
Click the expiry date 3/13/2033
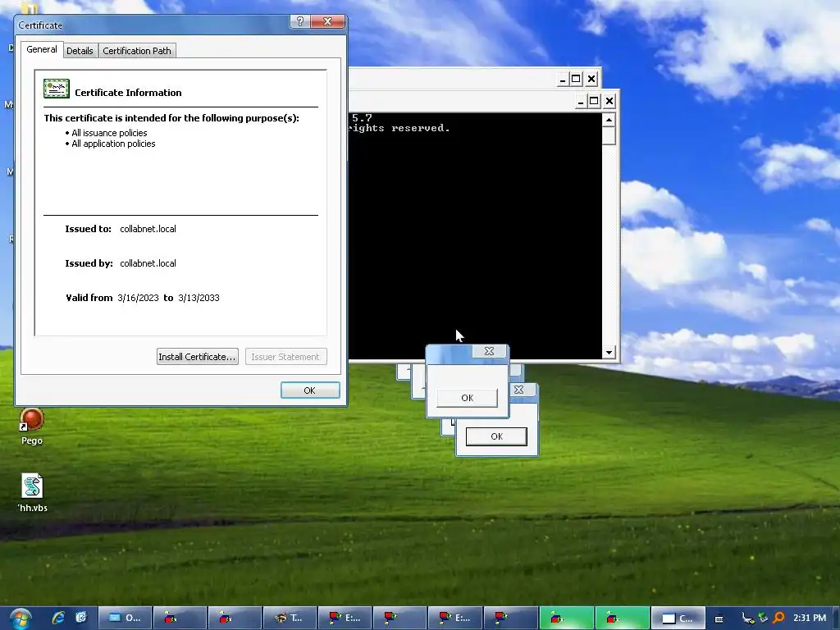[199, 298]
